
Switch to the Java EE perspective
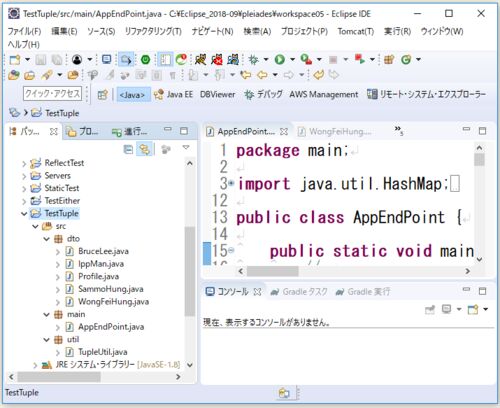click(174, 95)
